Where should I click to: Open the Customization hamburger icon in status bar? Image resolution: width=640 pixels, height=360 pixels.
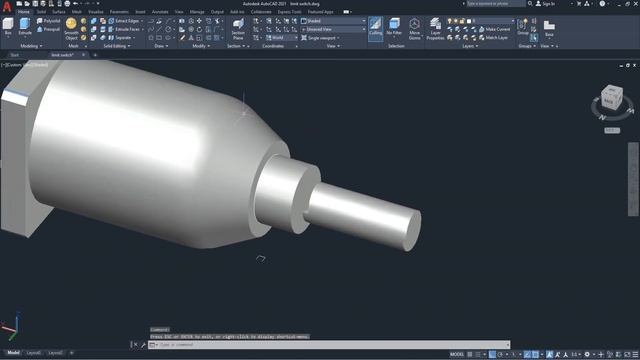[635, 354]
